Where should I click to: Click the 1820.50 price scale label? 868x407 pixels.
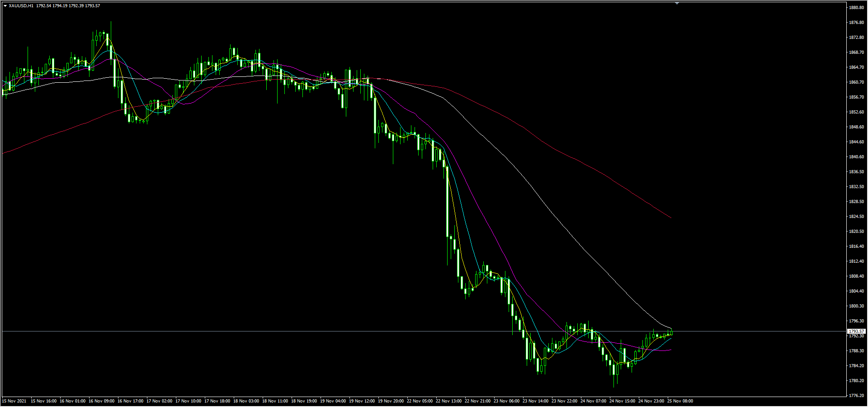pyautogui.click(x=856, y=232)
